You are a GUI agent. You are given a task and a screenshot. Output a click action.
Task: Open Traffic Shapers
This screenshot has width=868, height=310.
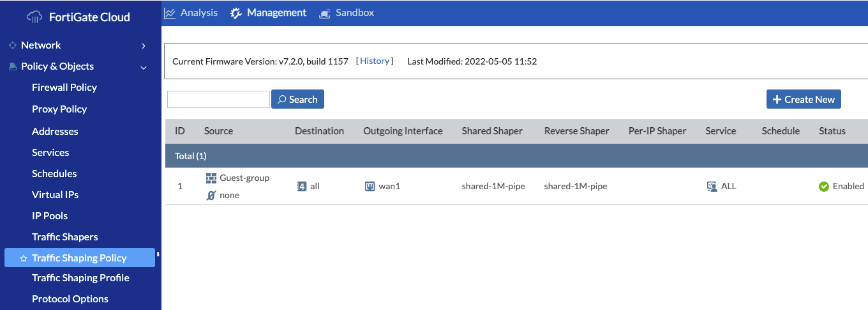[x=65, y=237]
